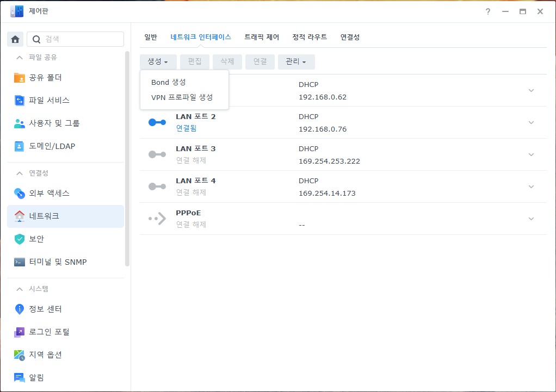This screenshot has height=392, width=556.
Task: Choose VPN 프로파일 생성 menu item
Action: [184, 97]
